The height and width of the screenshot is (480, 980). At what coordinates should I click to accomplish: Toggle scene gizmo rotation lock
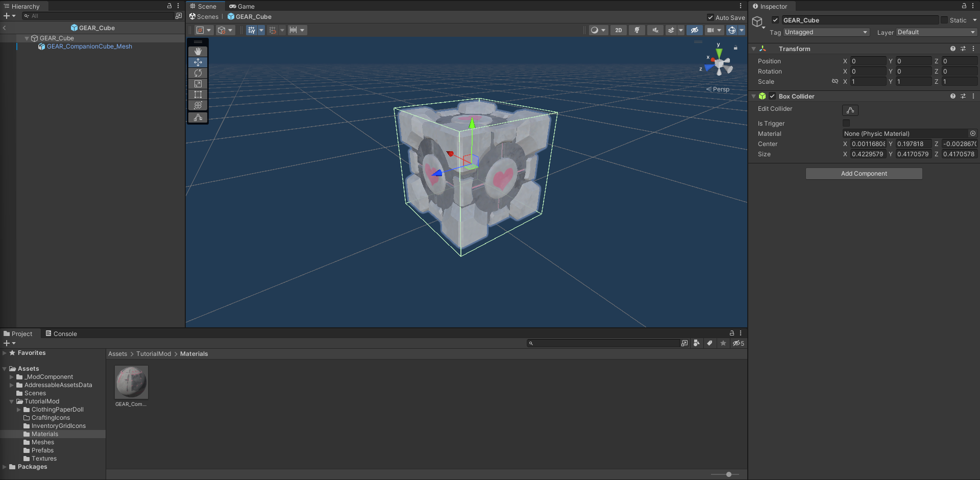point(736,47)
